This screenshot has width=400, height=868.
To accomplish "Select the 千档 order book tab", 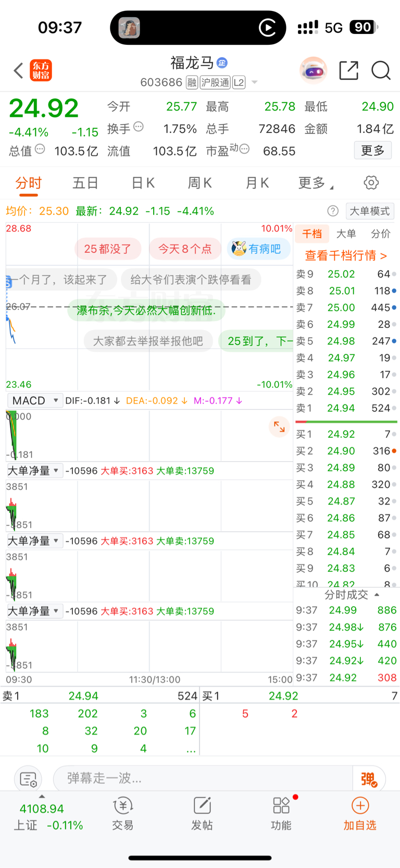I will point(312,234).
